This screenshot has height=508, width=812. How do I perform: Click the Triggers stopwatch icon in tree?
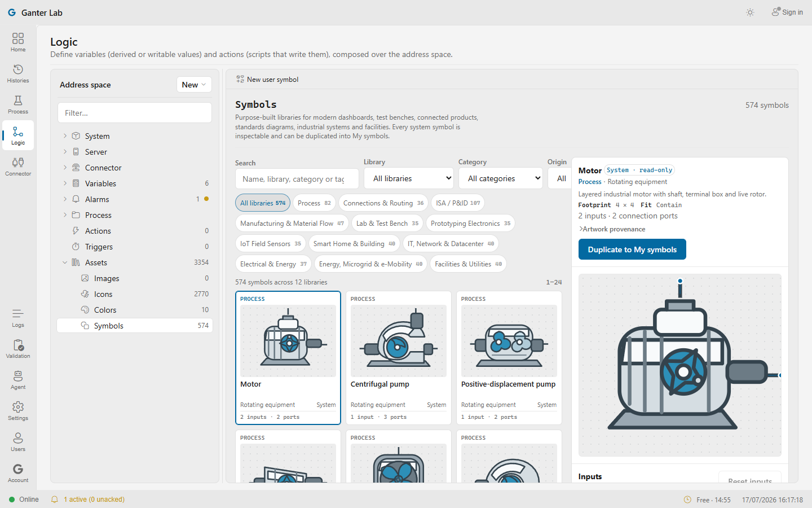pyautogui.click(x=76, y=247)
